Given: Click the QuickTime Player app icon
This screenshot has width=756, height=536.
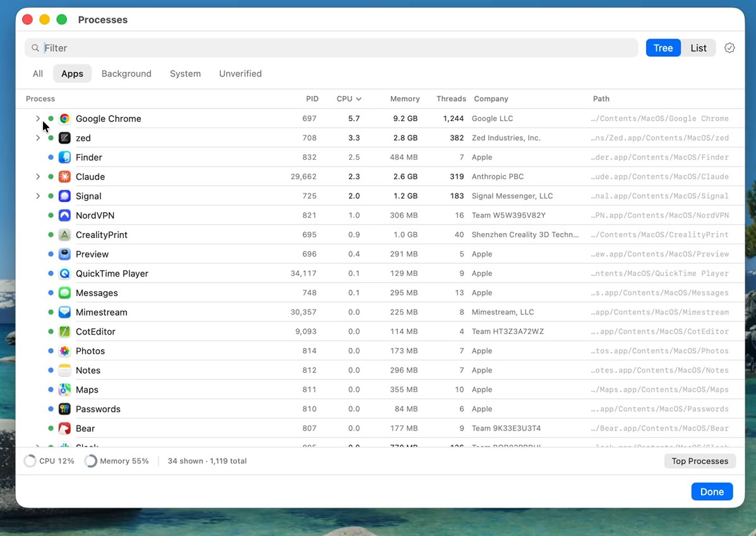Looking at the screenshot, I should point(64,273).
